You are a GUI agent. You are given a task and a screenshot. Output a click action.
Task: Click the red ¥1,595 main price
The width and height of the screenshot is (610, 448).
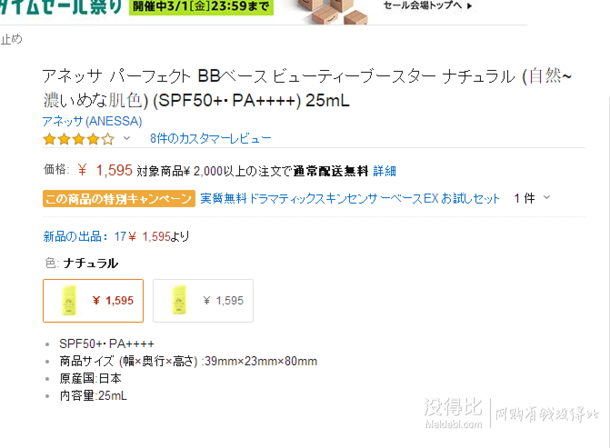(105, 170)
